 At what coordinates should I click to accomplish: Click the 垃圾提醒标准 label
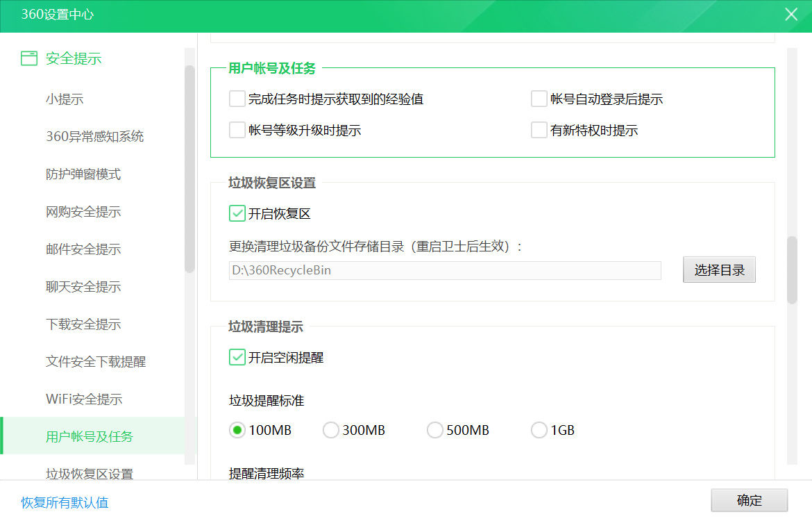point(267,400)
